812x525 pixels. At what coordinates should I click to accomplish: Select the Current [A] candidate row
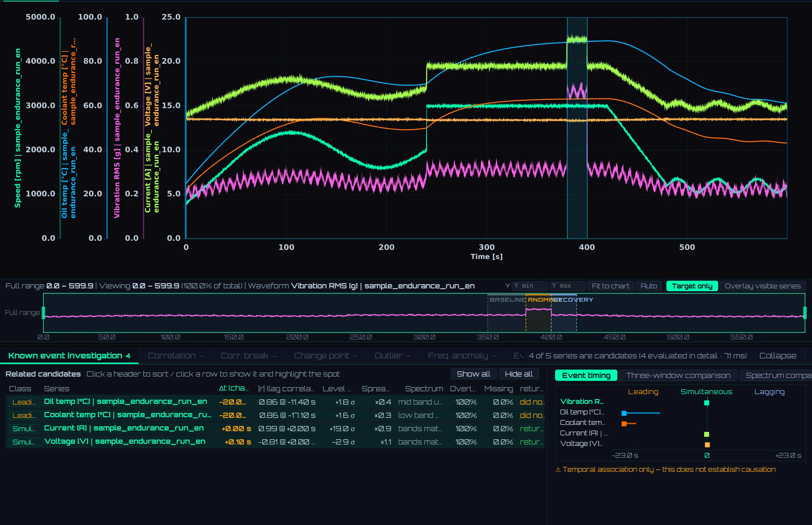[x=275, y=428]
